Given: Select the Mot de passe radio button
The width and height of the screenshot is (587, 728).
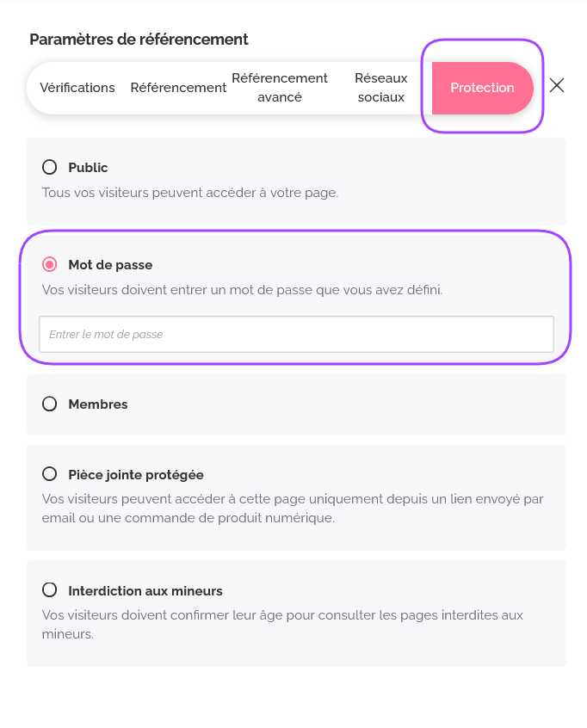Looking at the screenshot, I should tap(50, 265).
